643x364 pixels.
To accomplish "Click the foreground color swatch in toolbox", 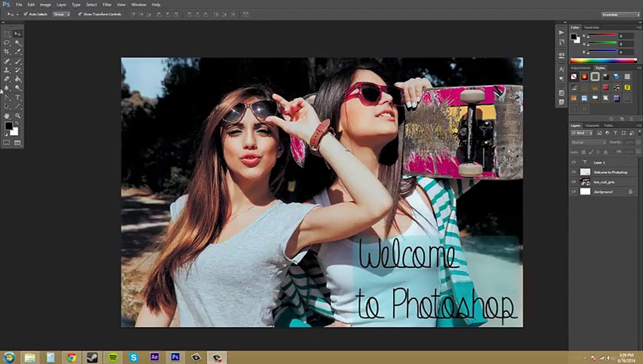I will tap(9, 126).
